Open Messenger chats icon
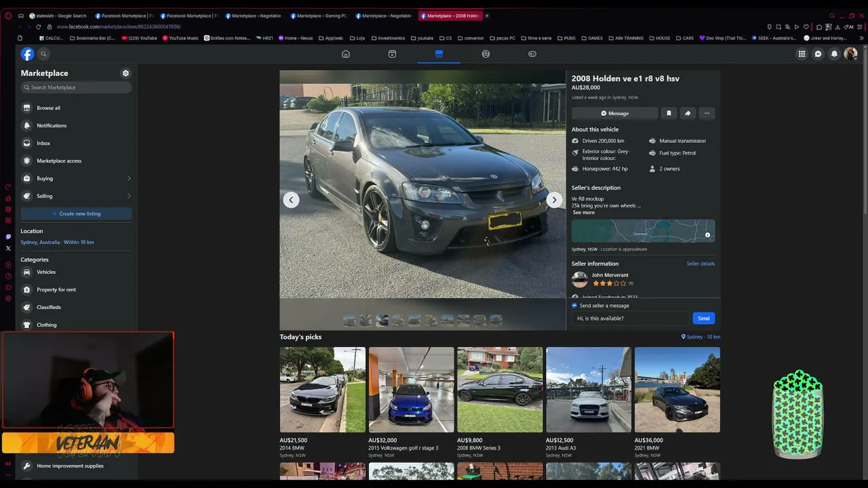Viewport: 868px width, 488px height. (x=818, y=54)
